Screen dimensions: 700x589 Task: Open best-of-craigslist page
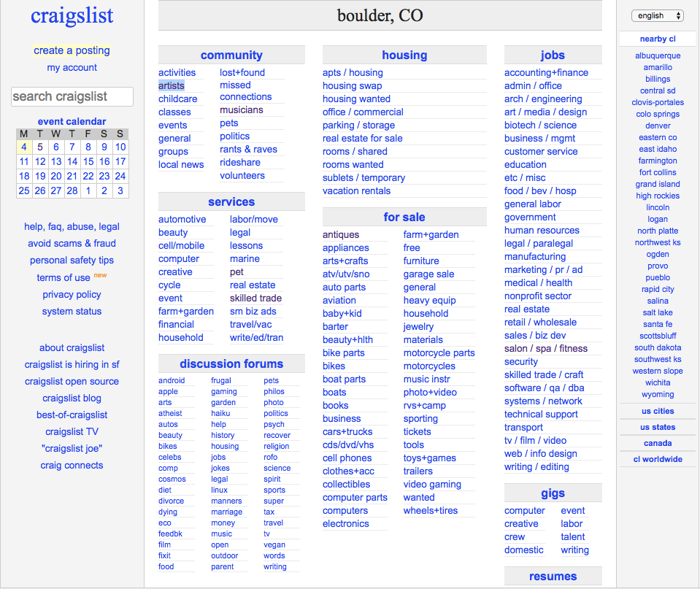click(x=72, y=415)
